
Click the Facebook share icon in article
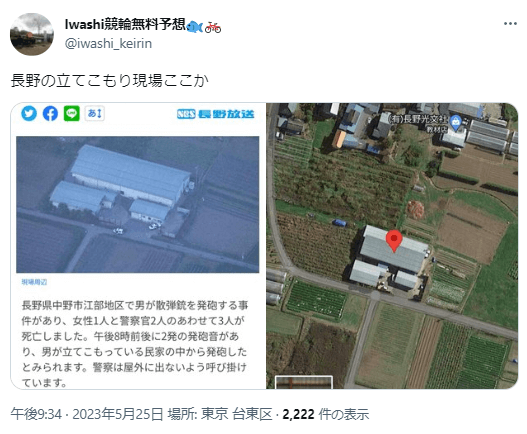click(50, 114)
